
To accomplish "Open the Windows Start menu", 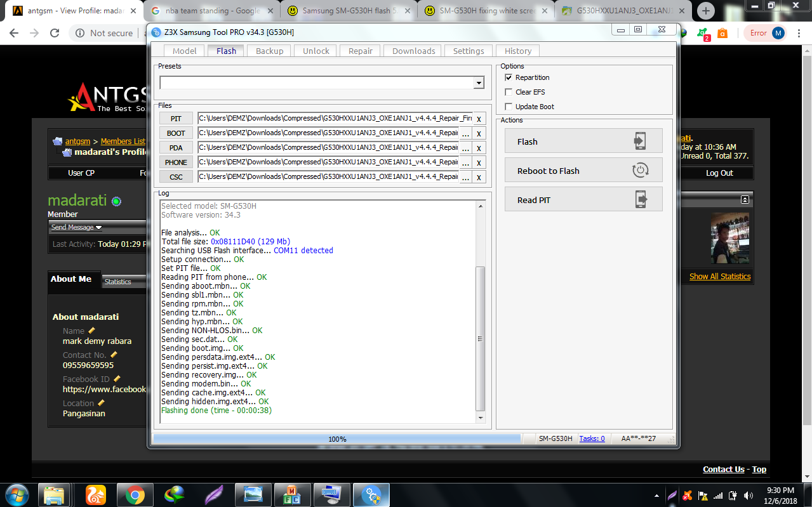I will [x=17, y=494].
